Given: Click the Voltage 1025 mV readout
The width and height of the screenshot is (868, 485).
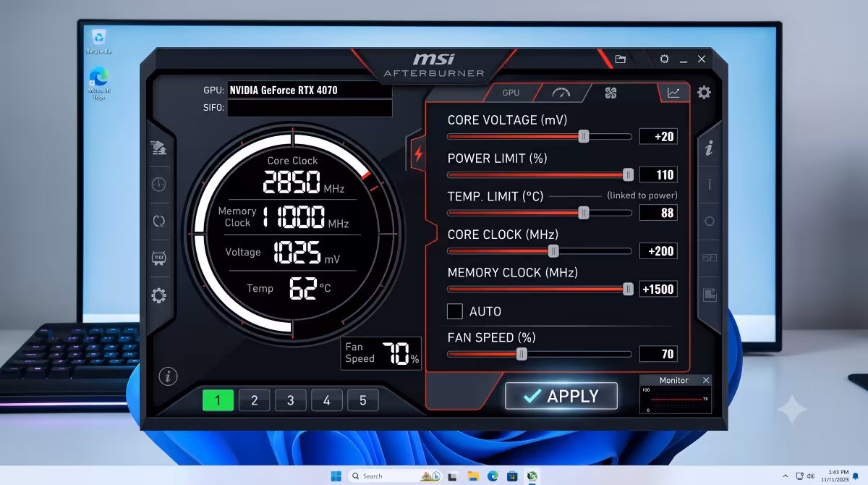Looking at the screenshot, I should 307,253.
